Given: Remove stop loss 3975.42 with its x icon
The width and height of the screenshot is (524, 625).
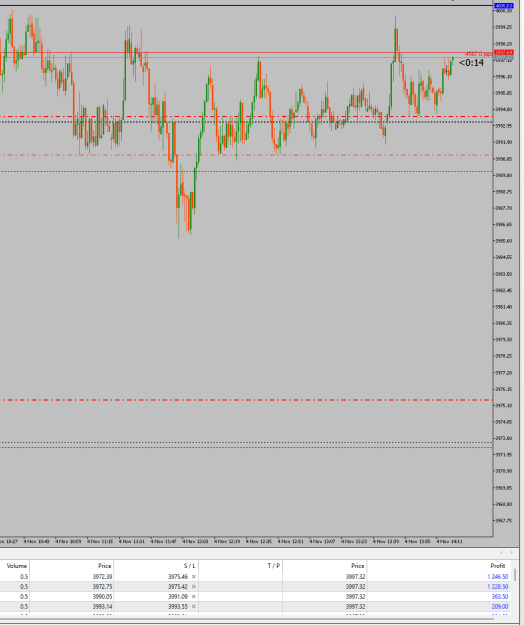Looking at the screenshot, I should [x=194, y=586].
